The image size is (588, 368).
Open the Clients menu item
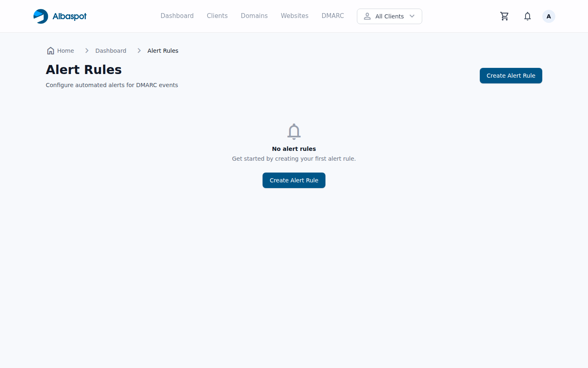[217, 16]
